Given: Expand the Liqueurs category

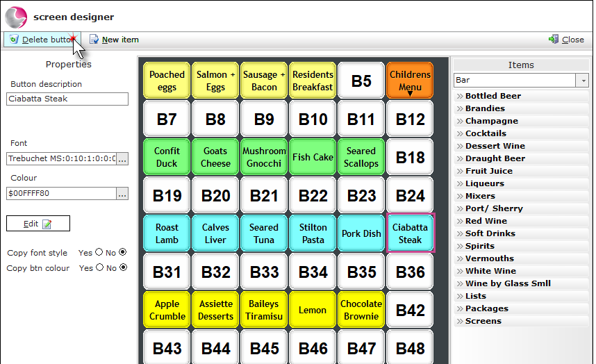Looking at the screenshot, I should (x=521, y=183).
